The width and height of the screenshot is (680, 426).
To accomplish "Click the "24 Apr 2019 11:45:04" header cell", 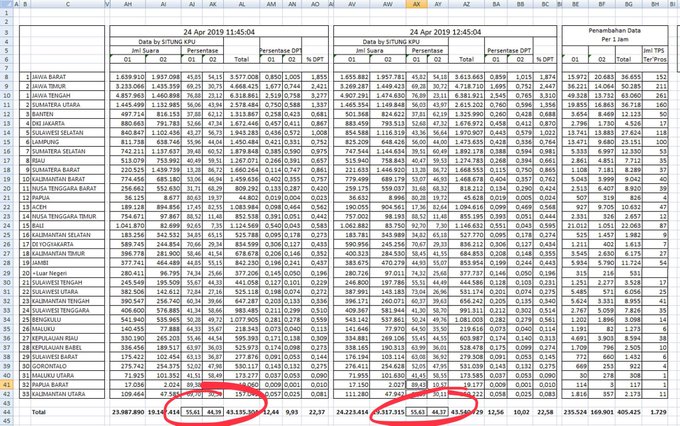I will (x=219, y=32).
